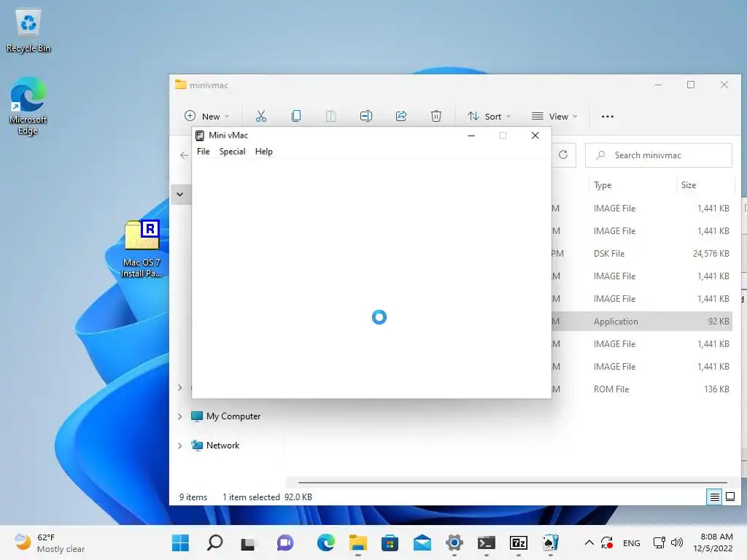The image size is (747, 560).
Task: Click the Size column header
Action: (689, 185)
